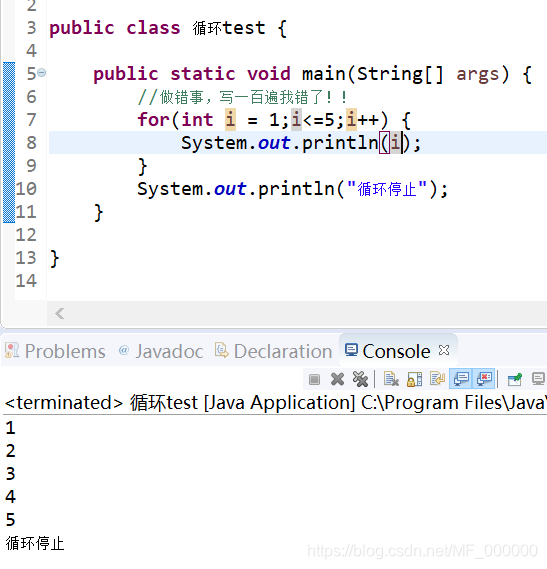Click the Console tab monitor icon
Screen dimensions: 547x569
[351, 350]
